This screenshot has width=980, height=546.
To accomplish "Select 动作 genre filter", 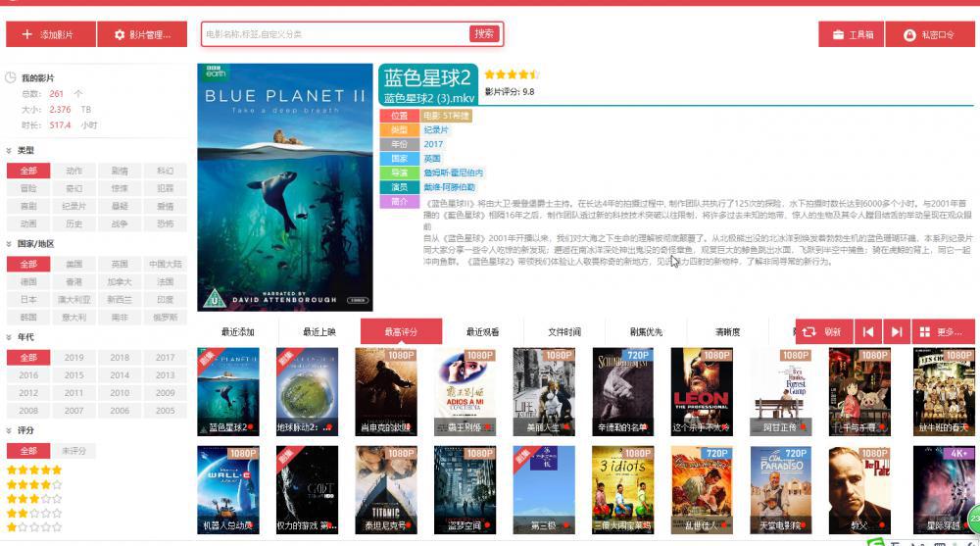I will coord(73,171).
